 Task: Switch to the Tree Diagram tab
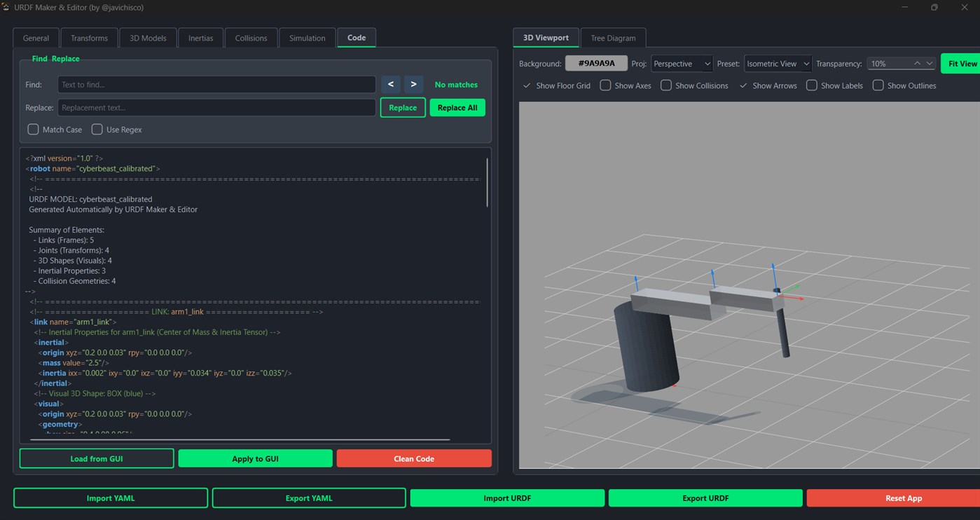(x=613, y=38)
